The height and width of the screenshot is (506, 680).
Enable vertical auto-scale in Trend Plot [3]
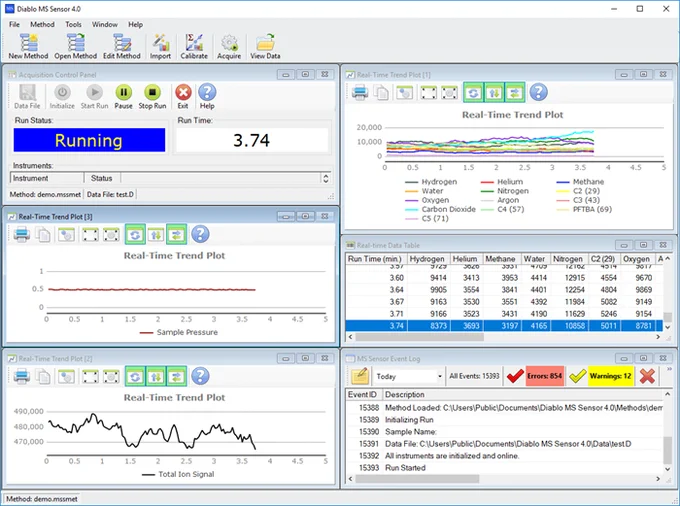(156, 235)
